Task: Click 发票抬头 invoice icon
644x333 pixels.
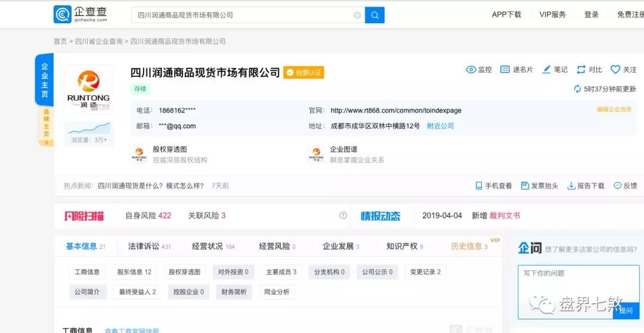Action: tap(525, 186)
